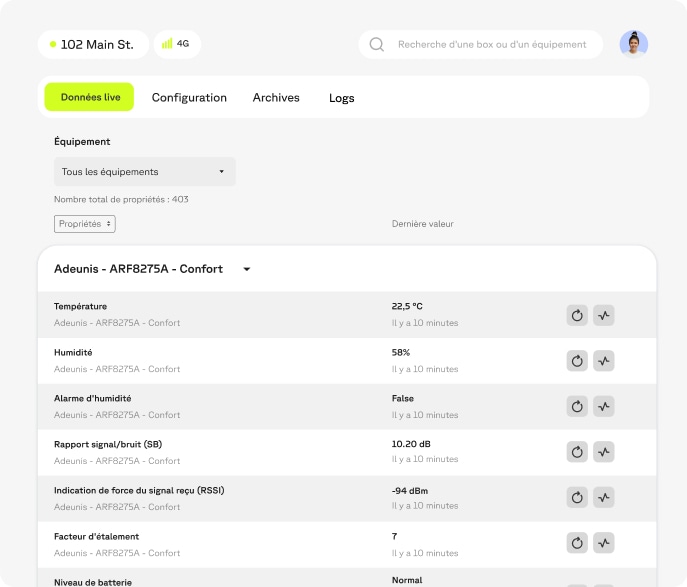Focus the box or equipment search field
687x587 pixels.
491,44
